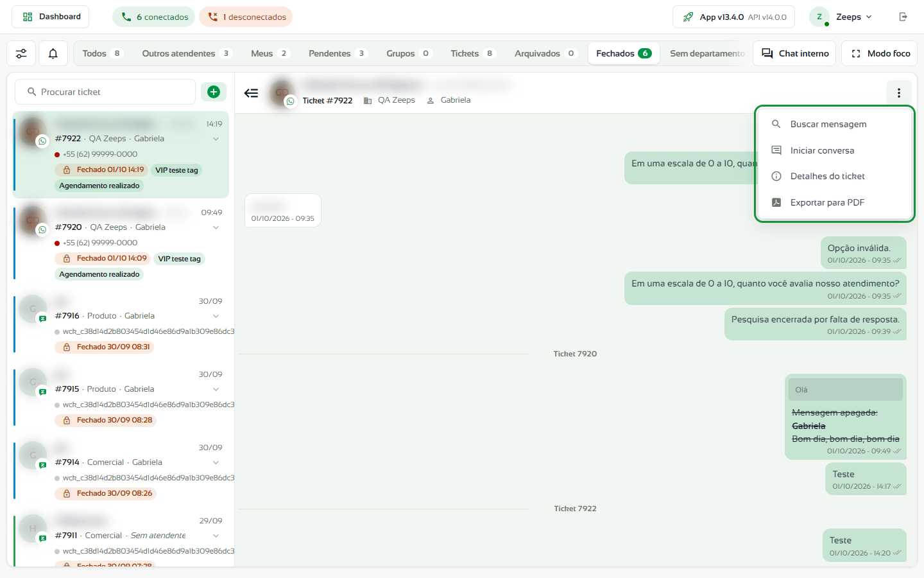The image size is (924, 578).
Task: Switch to the Grupos tab
Action: 409,53
